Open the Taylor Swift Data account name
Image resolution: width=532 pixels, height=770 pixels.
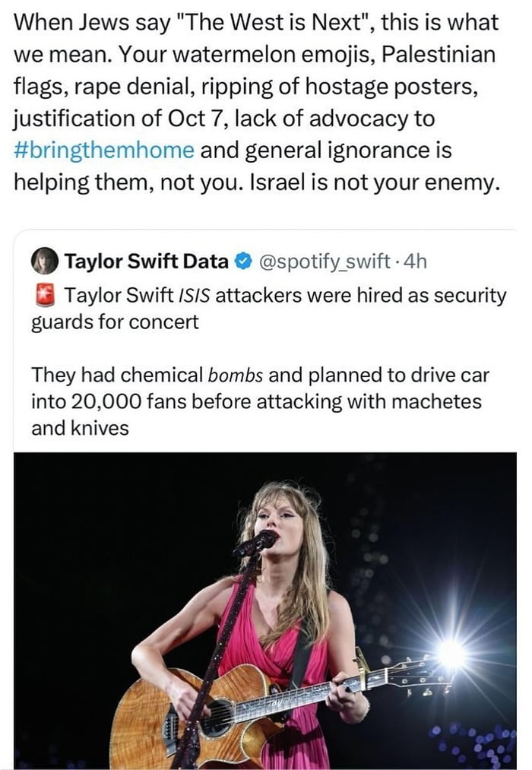(146, 262)
